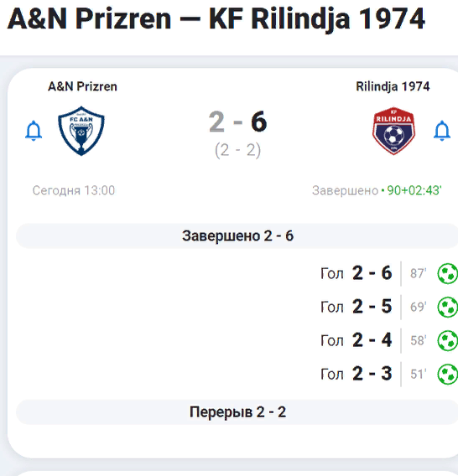The height and width of the screenshot is (476, 458).
Task: Click the KF Rilindja team crest
Action: click(x=393, y=131)
